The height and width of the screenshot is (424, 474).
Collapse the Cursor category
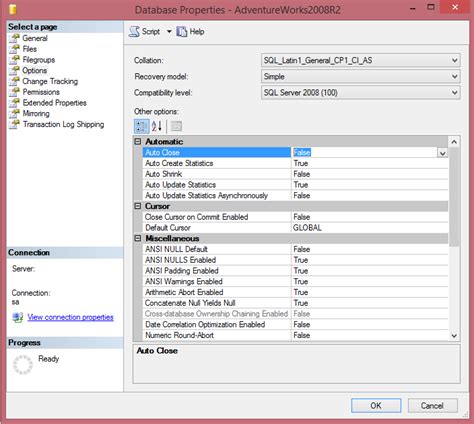tap(138, 206)
